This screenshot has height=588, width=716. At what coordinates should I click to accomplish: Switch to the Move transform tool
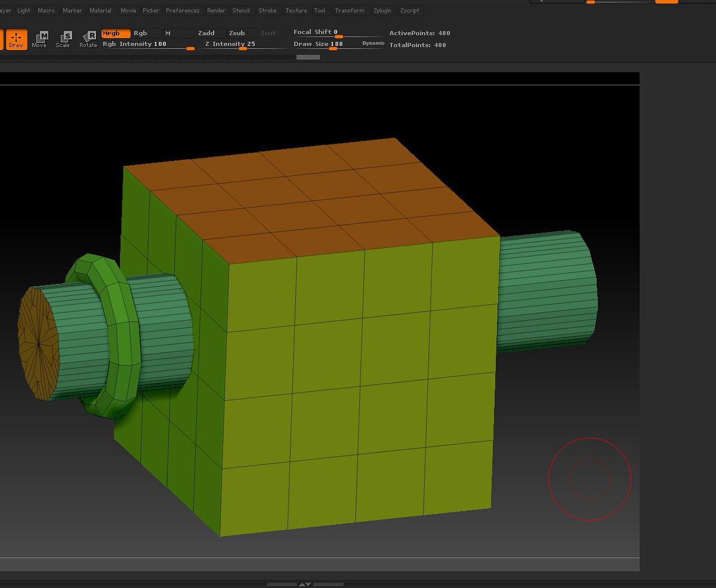pyautogui.click(x=39, y=39)
